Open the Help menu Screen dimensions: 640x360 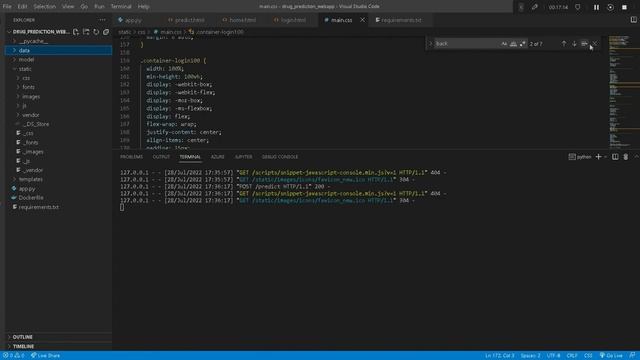(143, 7)
